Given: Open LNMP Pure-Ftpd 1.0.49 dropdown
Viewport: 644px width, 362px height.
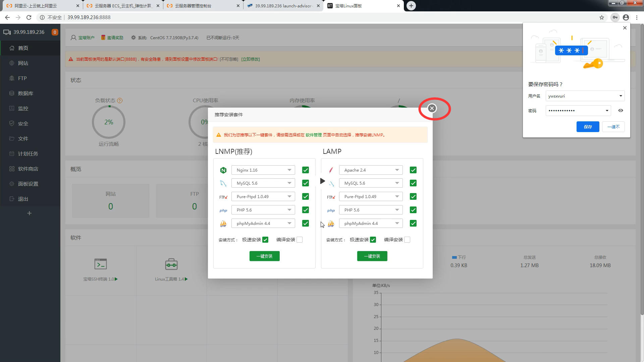Looking at the screenshot, I should tap(263, 197).
